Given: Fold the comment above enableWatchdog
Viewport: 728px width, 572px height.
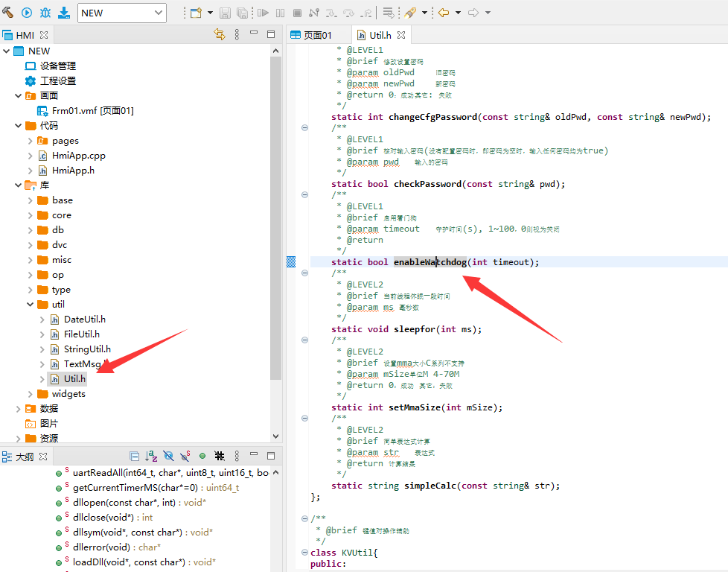Looking at the screenshot, I should pyautogui.click(x=304, y=194).
